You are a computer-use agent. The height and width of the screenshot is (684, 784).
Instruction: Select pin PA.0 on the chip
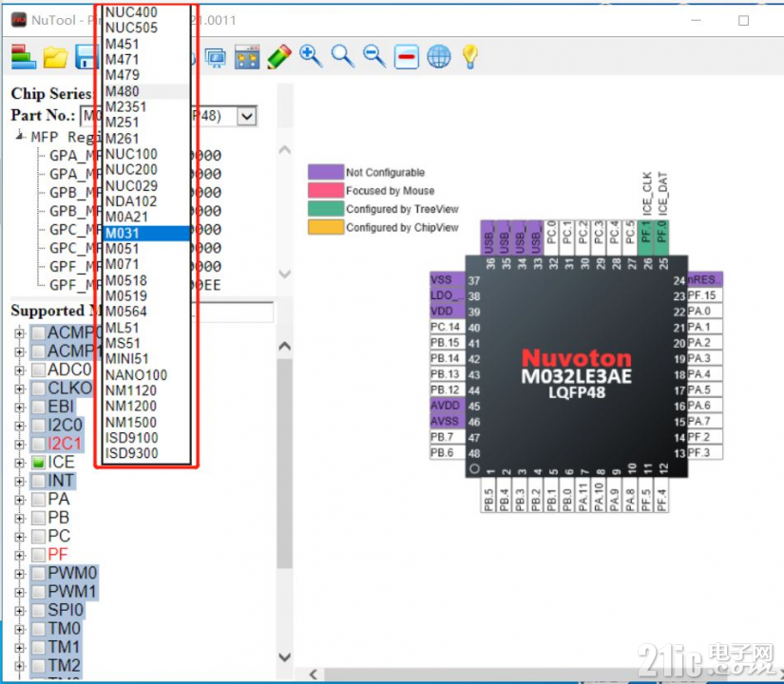point(705,311)
